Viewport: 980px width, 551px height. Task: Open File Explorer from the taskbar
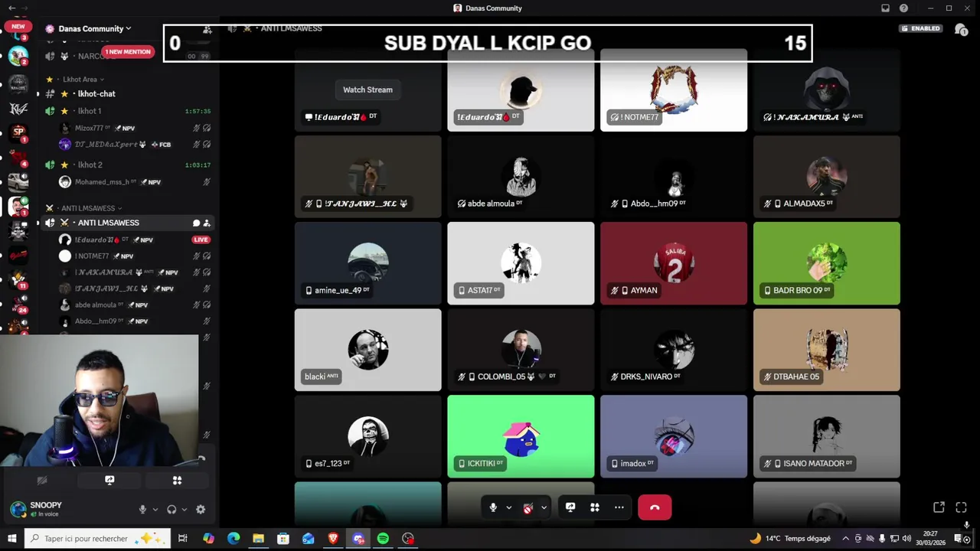click(x=258, y=539)
